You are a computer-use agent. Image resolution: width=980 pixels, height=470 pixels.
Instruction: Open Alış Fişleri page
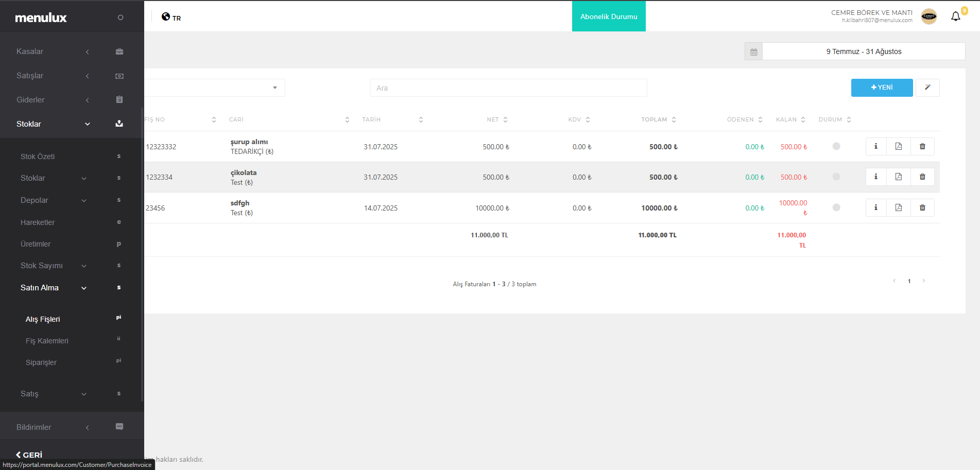click(x=43, y=319)
